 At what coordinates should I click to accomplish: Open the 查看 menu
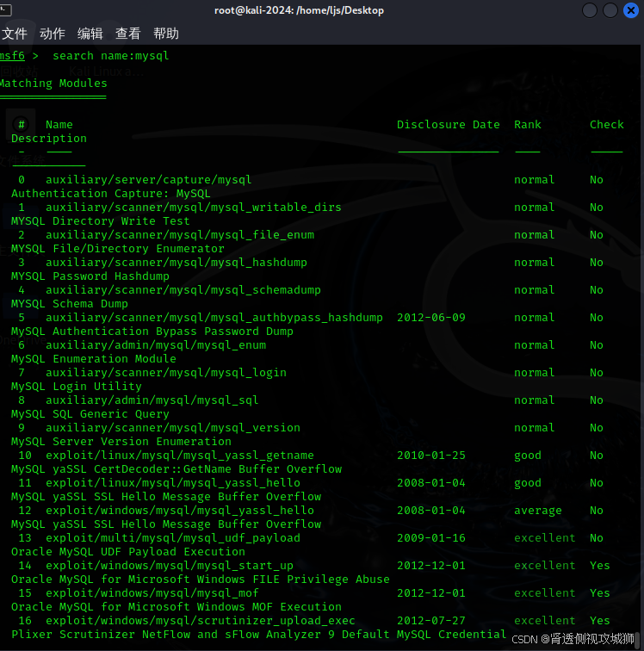coord(128,34)
